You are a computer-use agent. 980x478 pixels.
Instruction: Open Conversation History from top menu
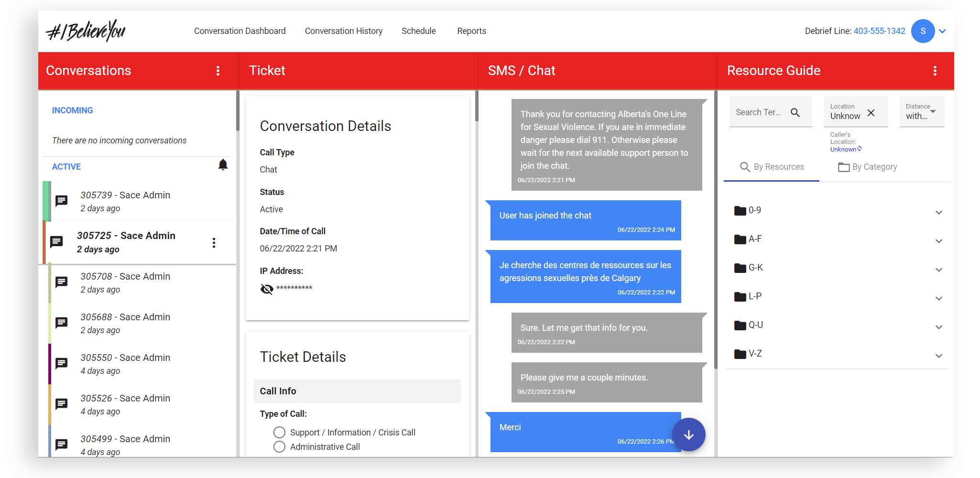tap(344, 31)
